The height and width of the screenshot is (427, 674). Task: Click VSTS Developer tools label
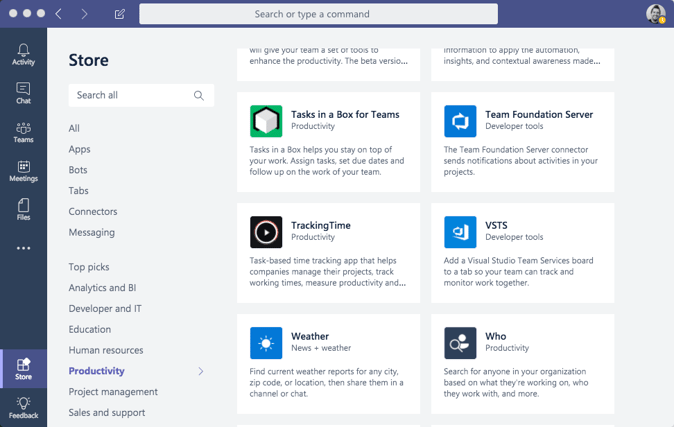(514, 237)
